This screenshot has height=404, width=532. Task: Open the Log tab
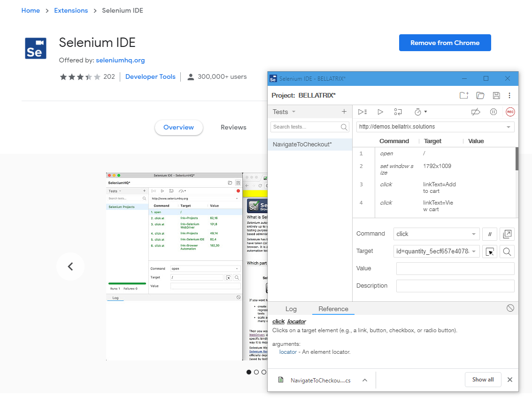291,309
